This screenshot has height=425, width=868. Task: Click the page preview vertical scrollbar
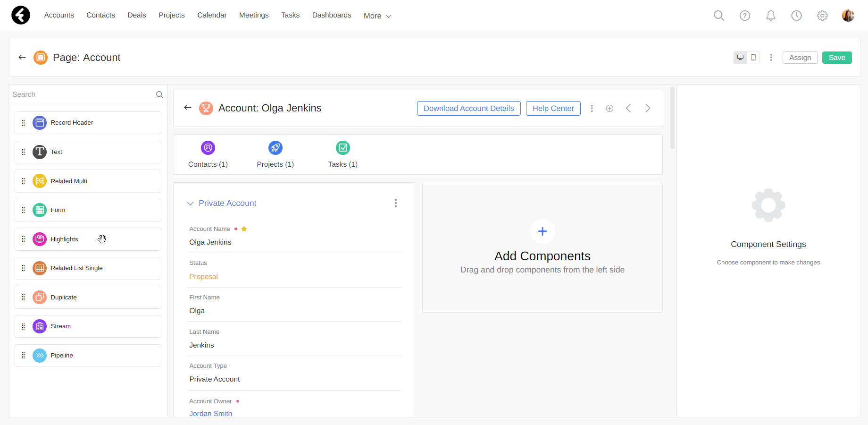[672, 118]
